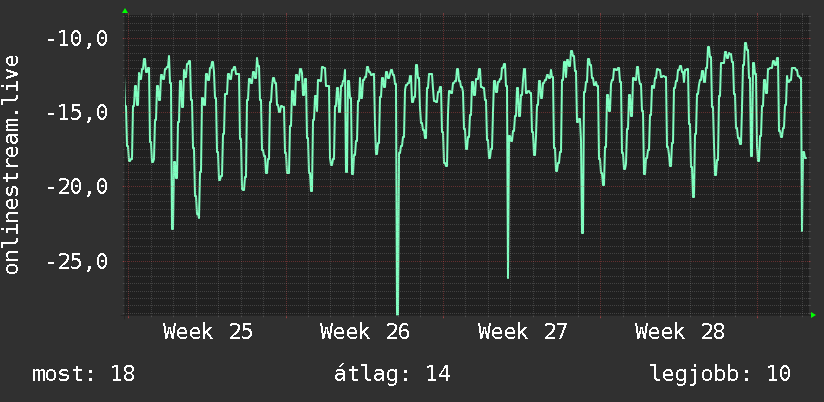This screenshot has width=824, height=402.
Task: Click the green arrow at right of x-axis
Action: 813,315
